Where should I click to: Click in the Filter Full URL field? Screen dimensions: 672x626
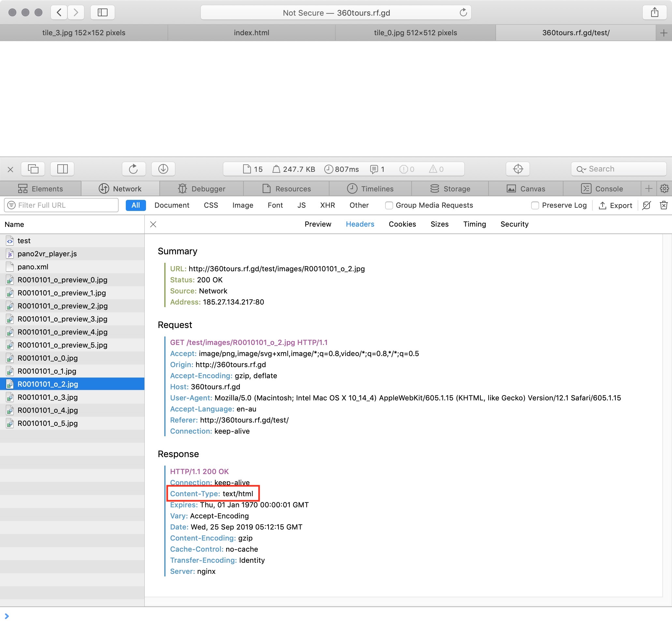tap(61, 205)
